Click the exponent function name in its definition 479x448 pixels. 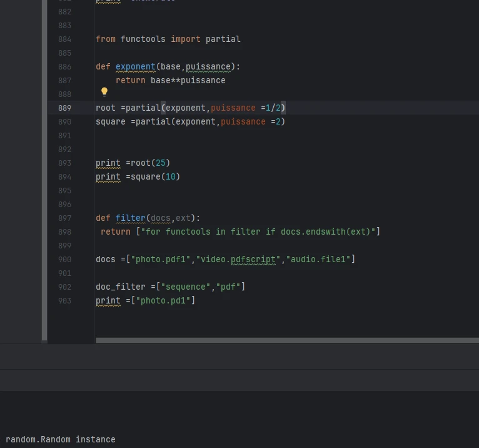[135, 66]
